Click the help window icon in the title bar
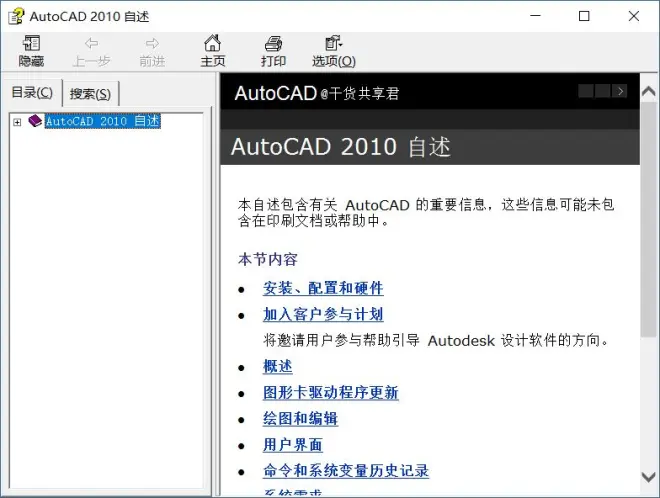The height and width of the screenshot is (498, 660). pyautogui.click(x=16, y=16)
